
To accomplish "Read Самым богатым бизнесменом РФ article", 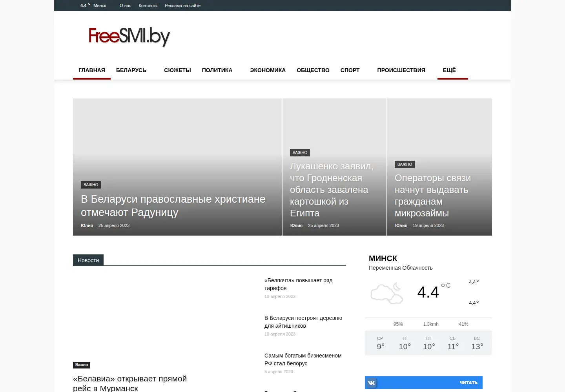I will [303, 359].
